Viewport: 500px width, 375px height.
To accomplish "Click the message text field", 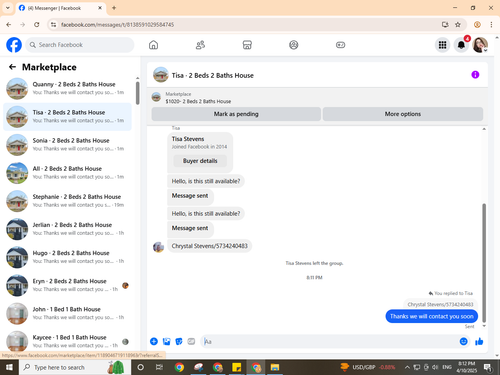I will 330,341.
